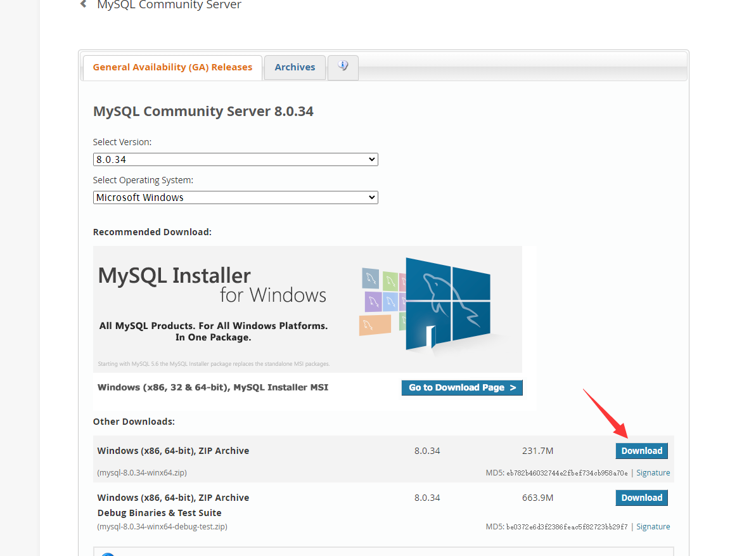Click the "231.7M" file size value
Image resolution: width=756 pixels, height=556 pixels.
point(537,451)
